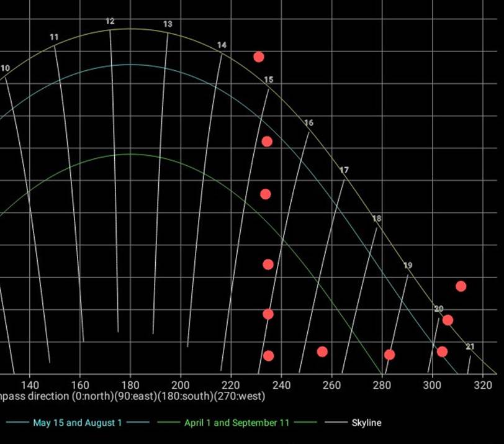Select the hour 17 marker label

point(344,170)
